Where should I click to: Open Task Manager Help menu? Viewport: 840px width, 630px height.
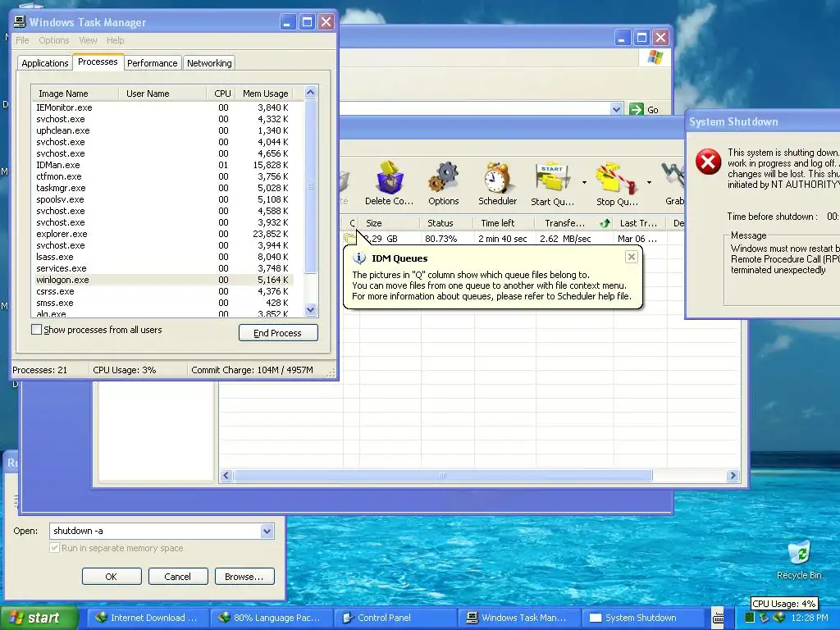click(115, 40)
